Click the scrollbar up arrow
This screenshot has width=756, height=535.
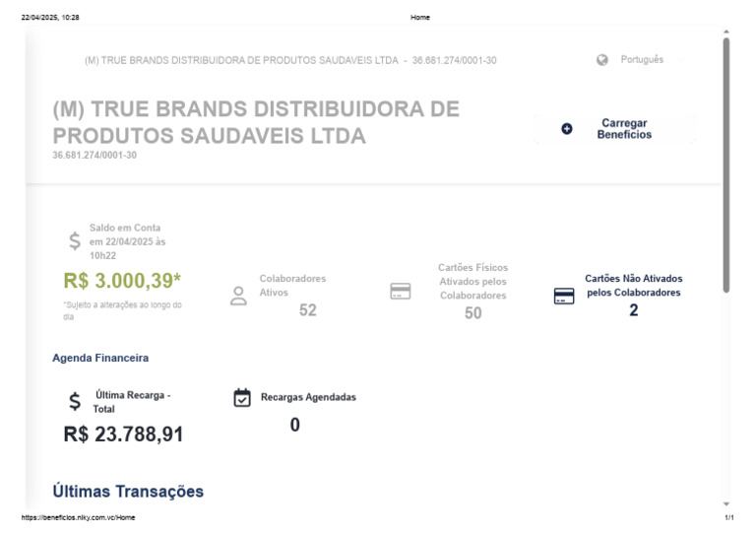(726, 32)
